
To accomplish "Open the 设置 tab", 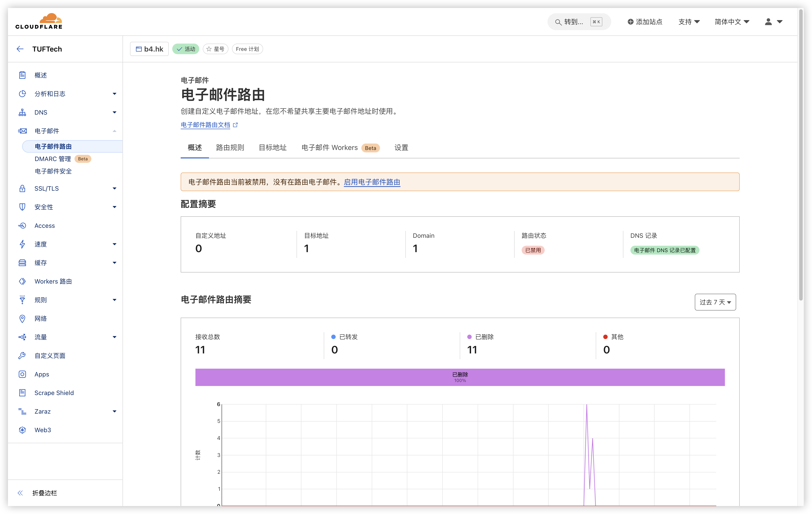I will 401,147.
